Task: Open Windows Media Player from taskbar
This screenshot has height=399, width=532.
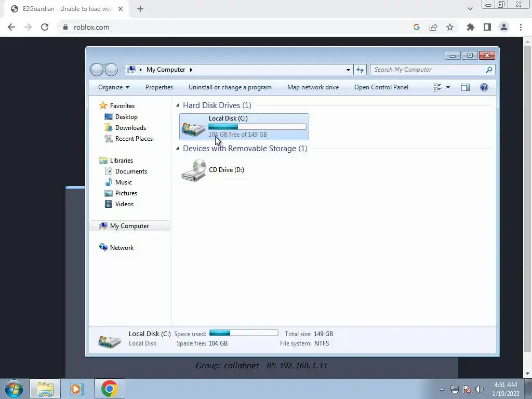Action: coord(76,389)
